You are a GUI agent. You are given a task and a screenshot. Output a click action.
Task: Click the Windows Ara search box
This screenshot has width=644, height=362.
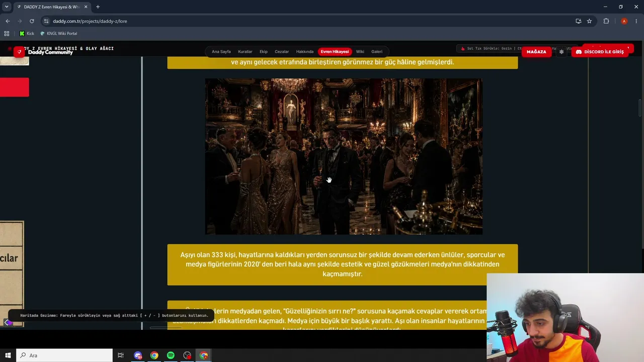pos(64,355)
